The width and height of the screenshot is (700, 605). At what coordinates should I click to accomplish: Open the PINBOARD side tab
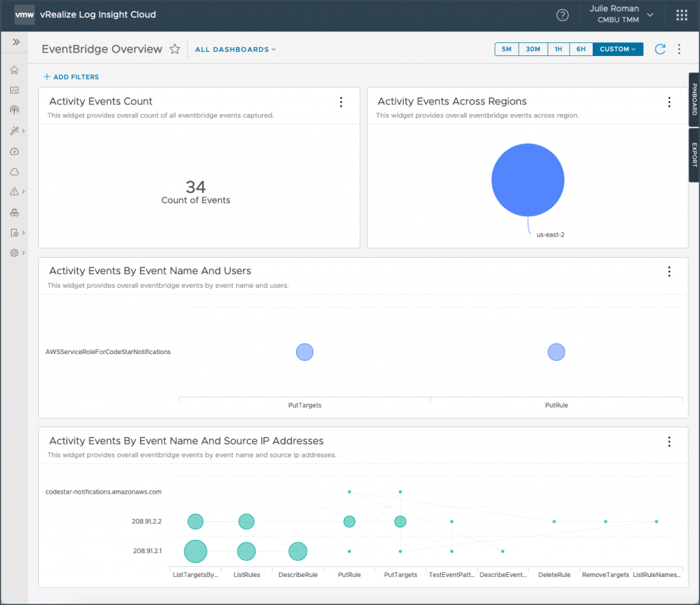[694, 100]
